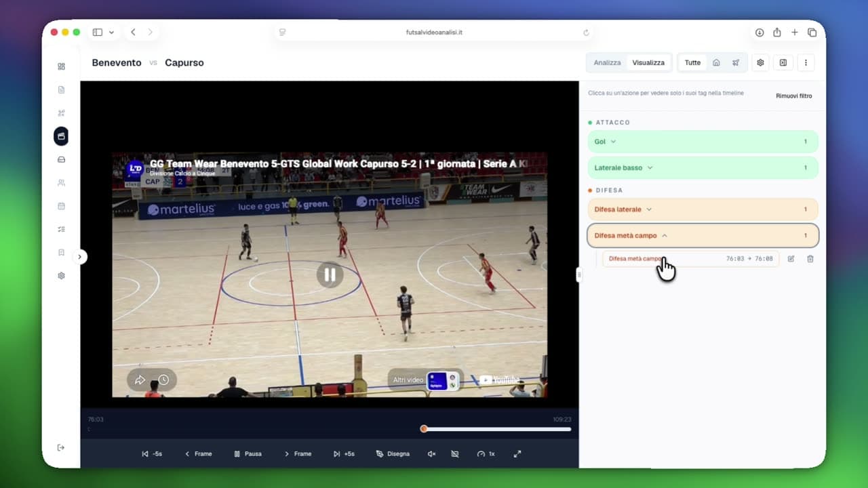This screenshot has height=488, width=868.
Task: Select the highlighted video clapperboard sidebar icon
Action: coord(61,136)
